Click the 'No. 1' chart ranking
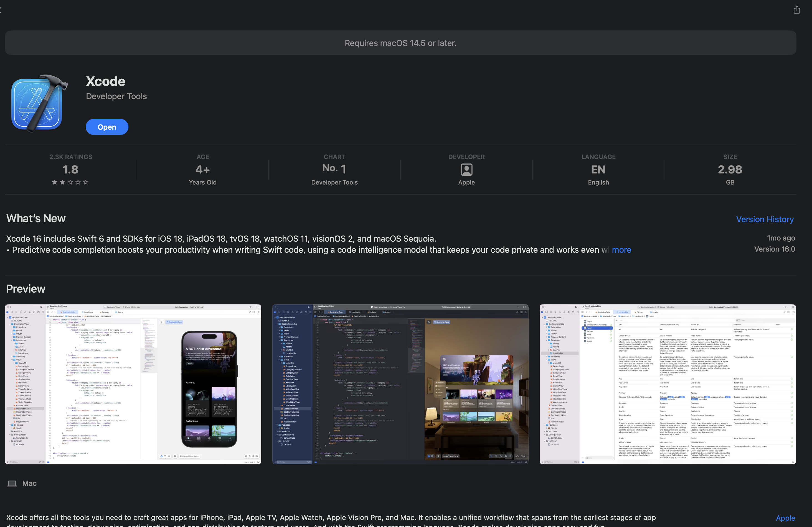This screenshot has width=812, height=527. [334, 168]
